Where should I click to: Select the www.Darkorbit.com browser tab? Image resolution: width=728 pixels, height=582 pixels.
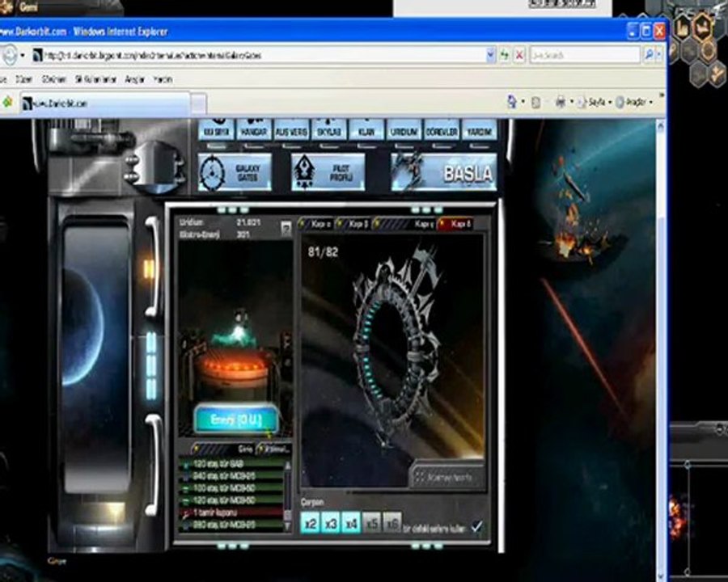click(x=105, y=103)
